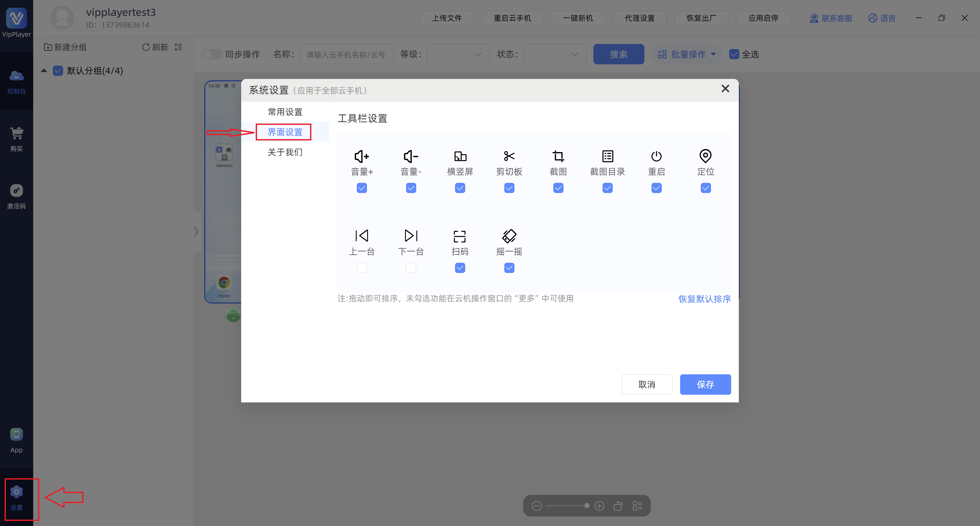Screen dimensions: 980x526
Task: Click the 剪切板 scissors icon
Action: [x=509, y=156]
